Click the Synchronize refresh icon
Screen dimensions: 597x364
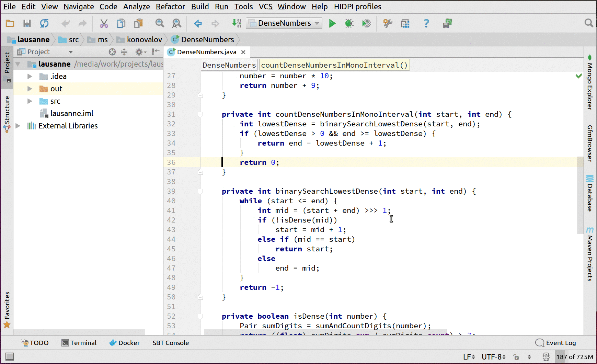point(44,23)
